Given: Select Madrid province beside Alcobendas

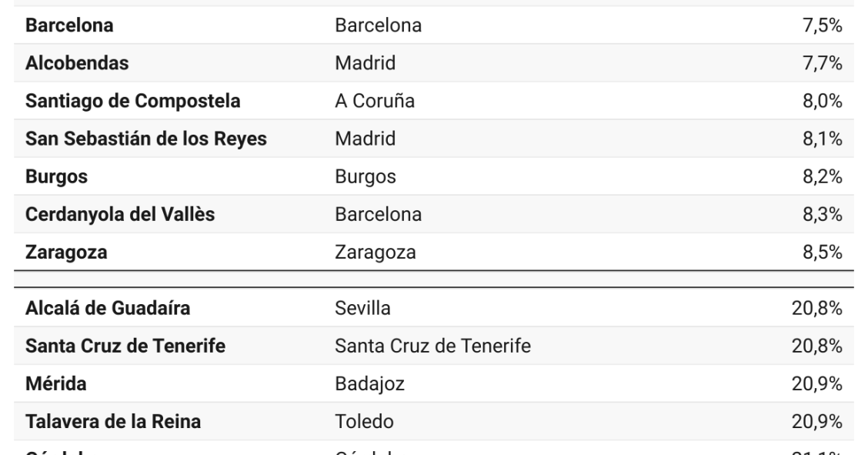Looking at the screenshot, I should [366, 63].
